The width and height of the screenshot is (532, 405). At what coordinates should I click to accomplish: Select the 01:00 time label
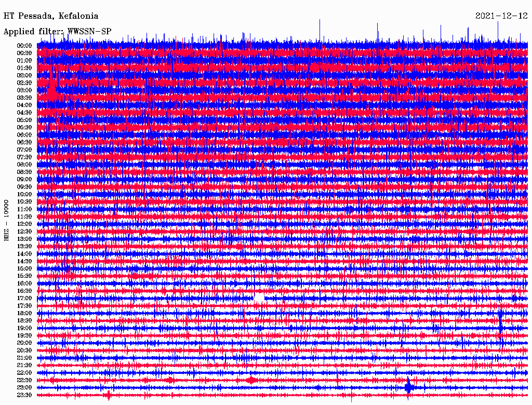24,61
